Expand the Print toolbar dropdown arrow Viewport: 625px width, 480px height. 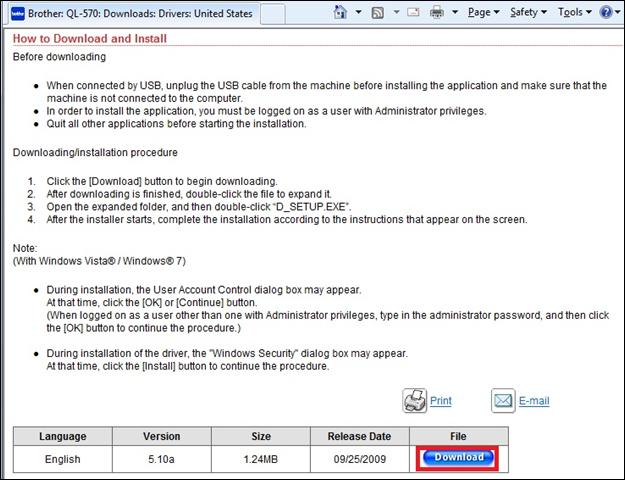(456, 13)
